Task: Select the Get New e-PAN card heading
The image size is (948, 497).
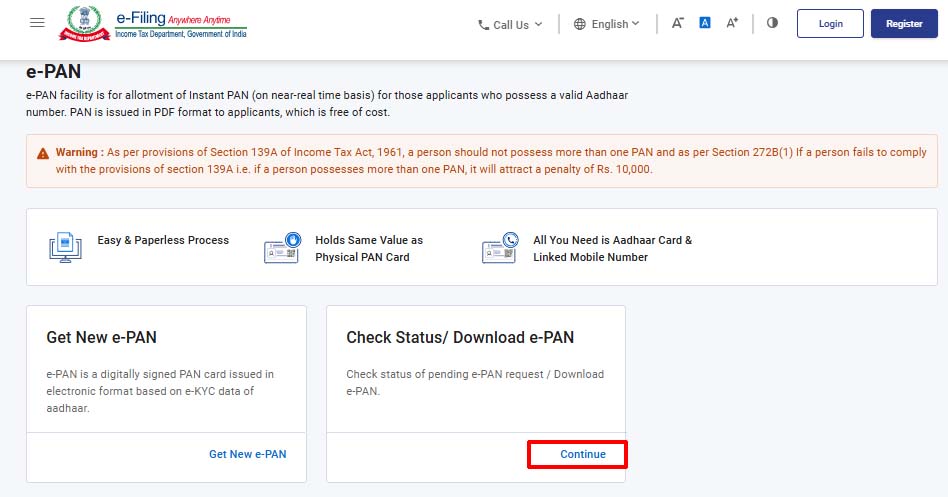Action: (102, 337)
